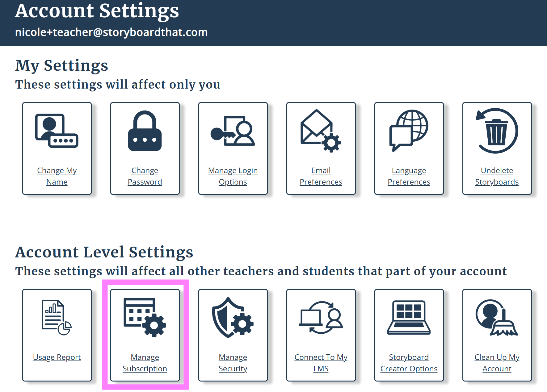This screenshot has width=547, height=392.
Task: Open Storyboard Creator Options link
Action: (409, 363)
